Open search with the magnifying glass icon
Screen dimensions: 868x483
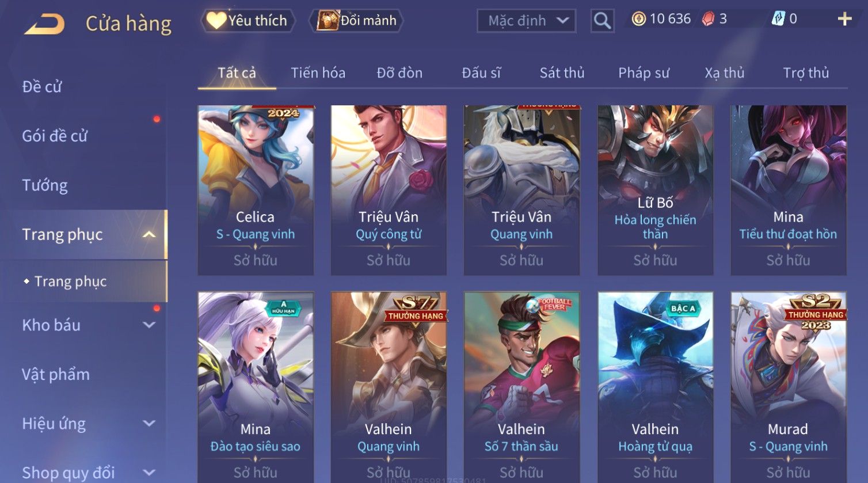point(602,21)
